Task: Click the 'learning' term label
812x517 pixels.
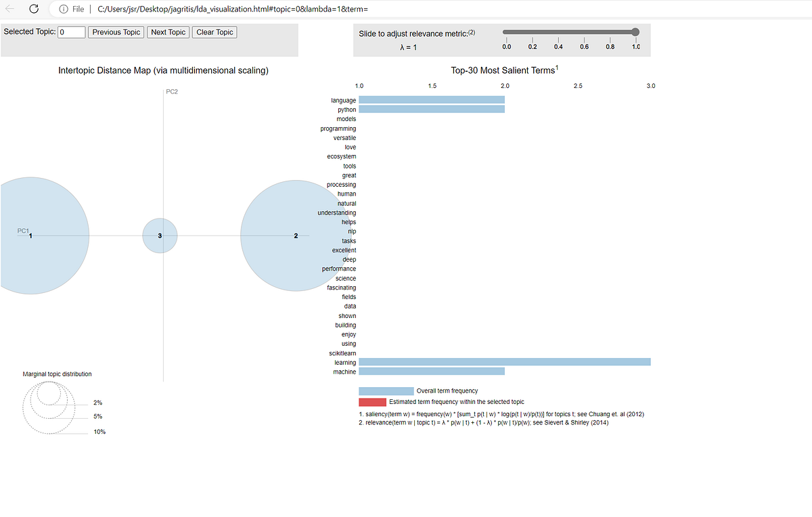Action: (x=345, y=361)
